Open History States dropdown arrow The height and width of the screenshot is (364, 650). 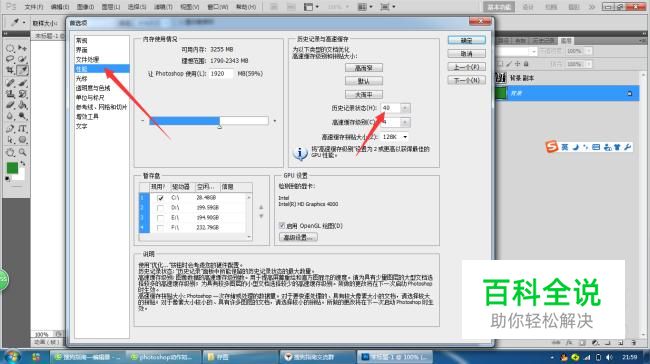click(x=405, y=108)
